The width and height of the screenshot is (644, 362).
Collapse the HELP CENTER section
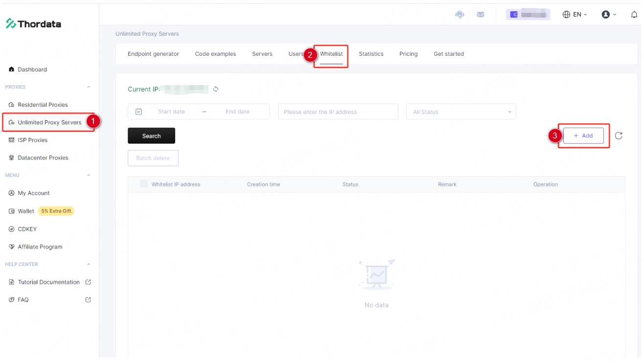pyautogui.click(x=89, y=264)
